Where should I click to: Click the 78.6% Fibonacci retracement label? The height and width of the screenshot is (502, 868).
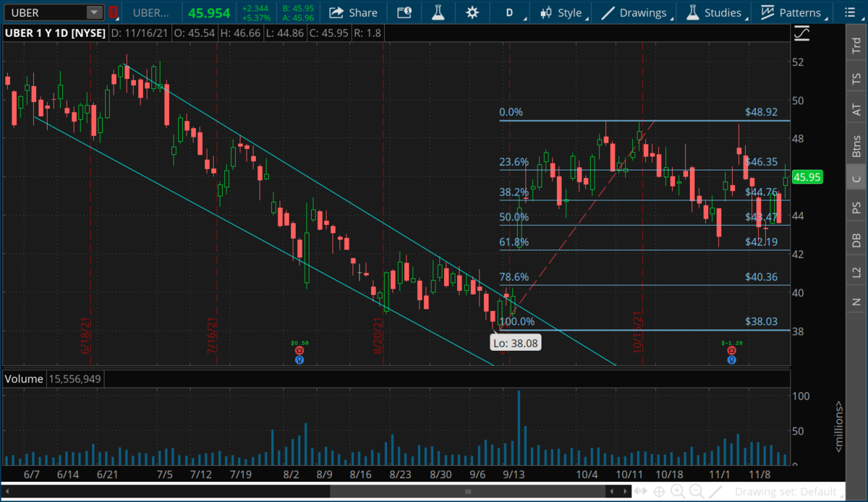[514, 277]
